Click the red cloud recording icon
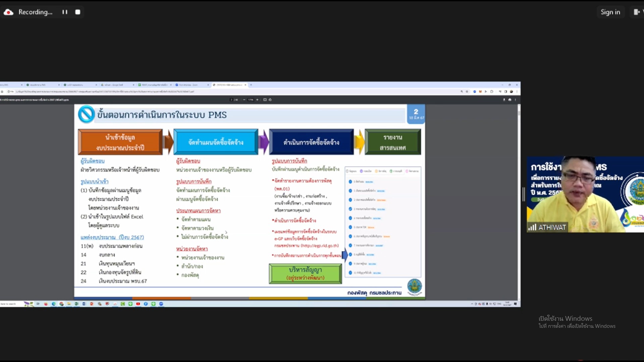644x362 pixels. pos(8,12)
